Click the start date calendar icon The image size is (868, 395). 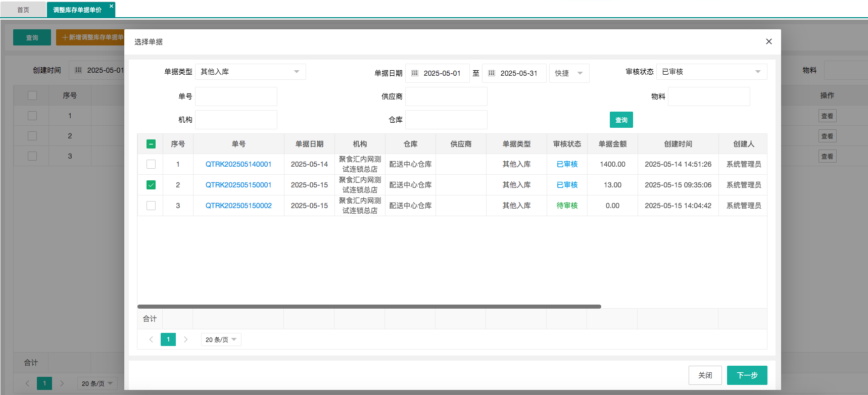[x=415, y=73]
